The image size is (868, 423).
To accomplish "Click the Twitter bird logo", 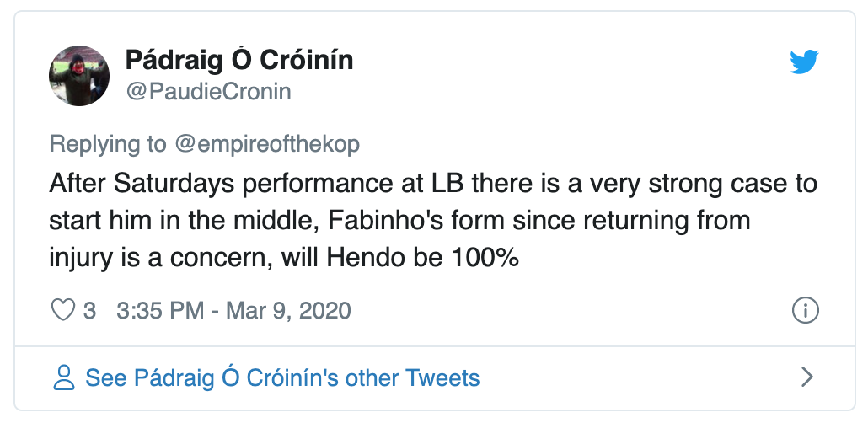I will point(804,62).
